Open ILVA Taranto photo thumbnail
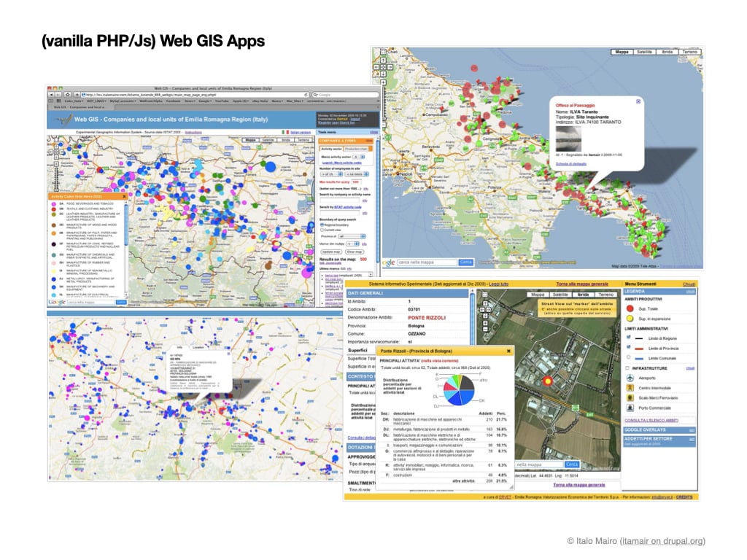 [568, 138]
